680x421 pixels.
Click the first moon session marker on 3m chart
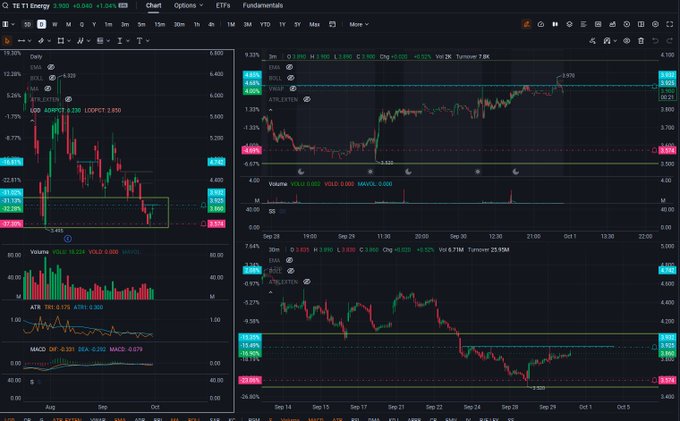pos(301,172)
